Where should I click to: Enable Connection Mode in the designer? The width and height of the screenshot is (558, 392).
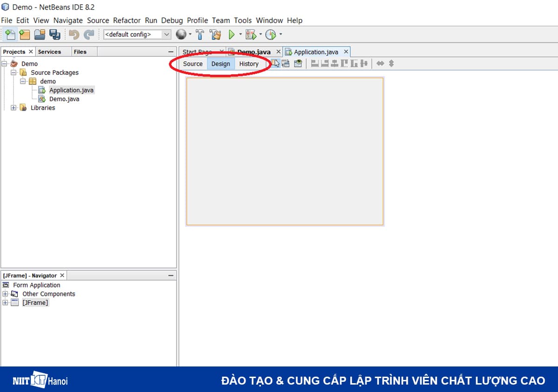(x=286, y=64)
